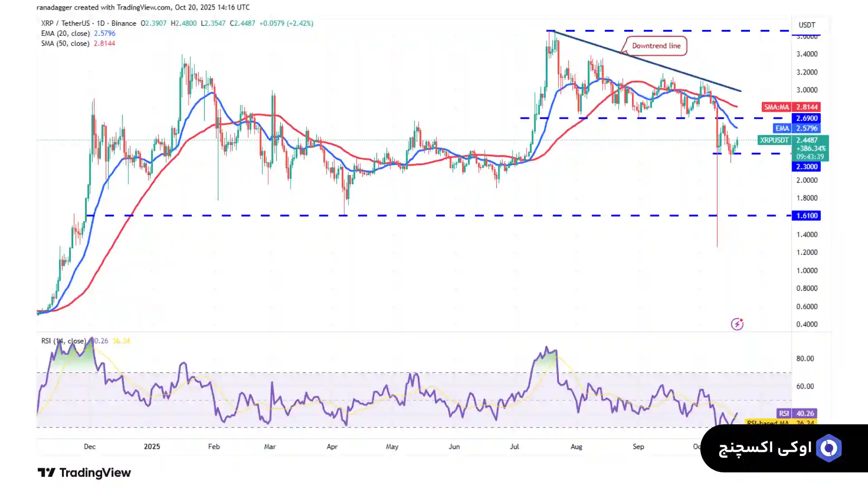This screenshot has width=868, height=489.
Task: Click the TradingView logo at bottom left
Action: click(x=84, y=473)
